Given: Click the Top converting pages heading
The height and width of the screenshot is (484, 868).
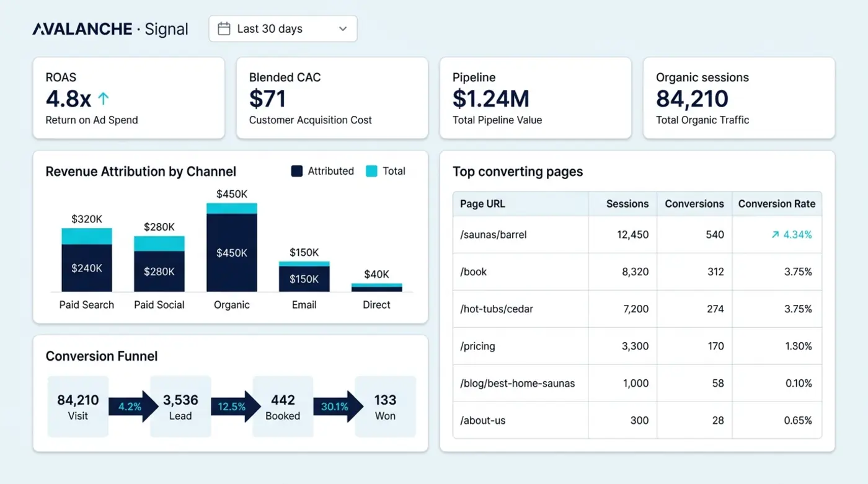Looking at the screenshot, I should 518,172.
